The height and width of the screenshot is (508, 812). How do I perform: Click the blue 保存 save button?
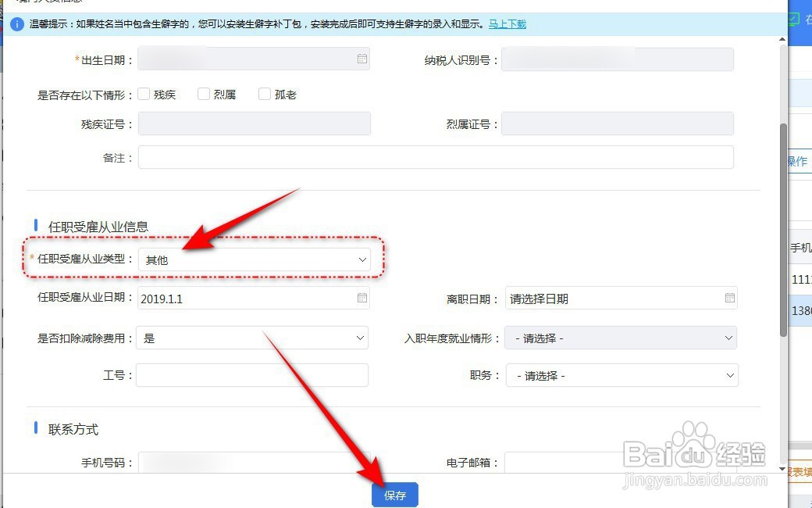[x=394, y=495]
